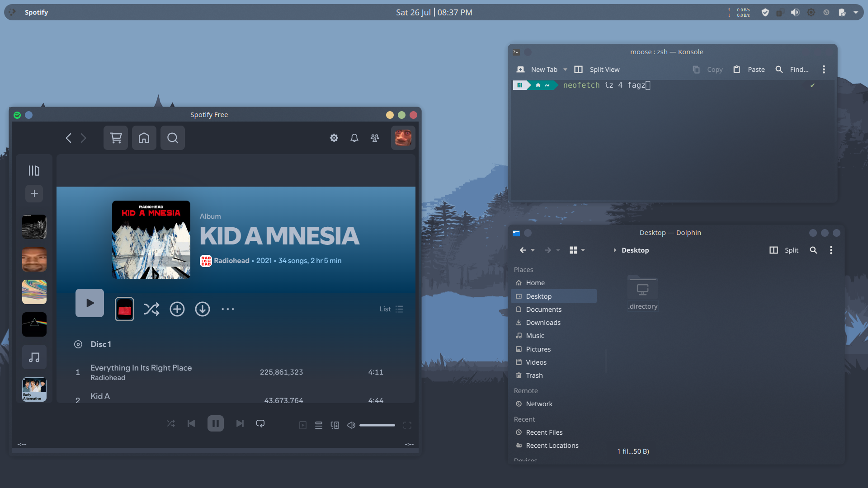
Task: Open Spotify notifications bell
Action: pos(354,138)
